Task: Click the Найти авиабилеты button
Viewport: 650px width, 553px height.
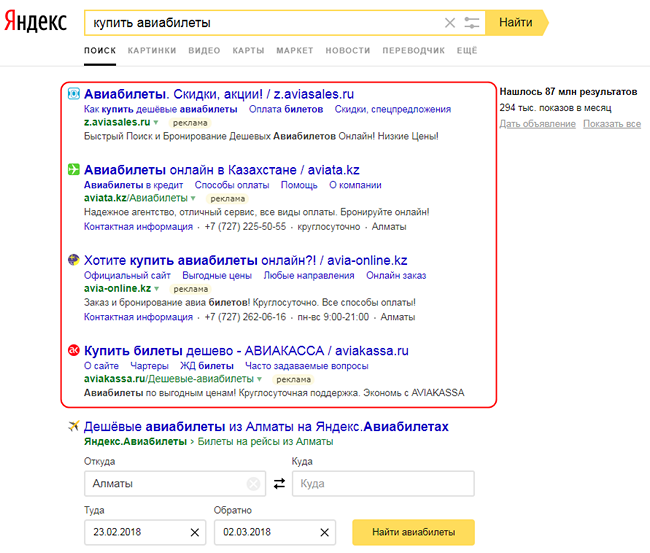Action: click(413, 532)
